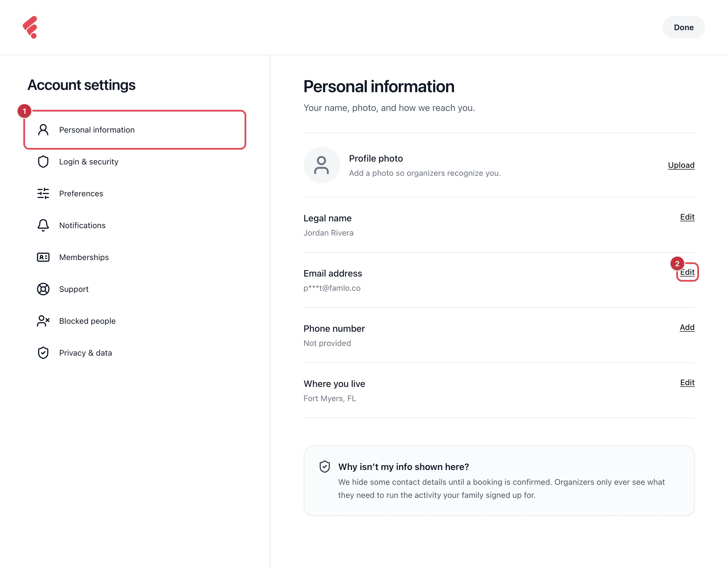Click the 'Why isn't my info shown here?' heading

click(403, 467)
